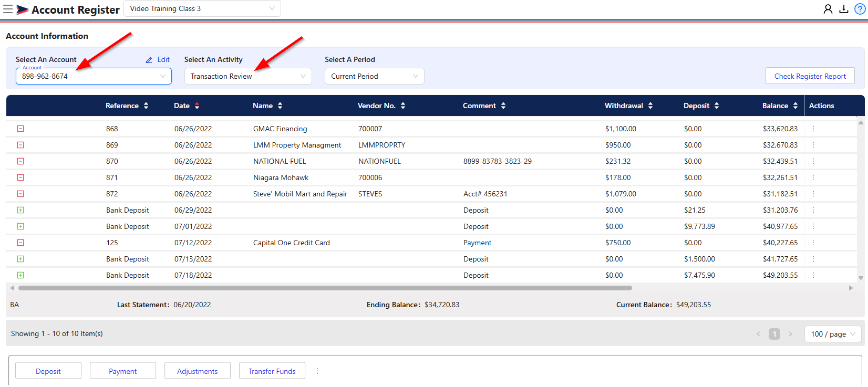868x387 pixels.
Task: Click the Transfer Funds button
Action: 272,371
